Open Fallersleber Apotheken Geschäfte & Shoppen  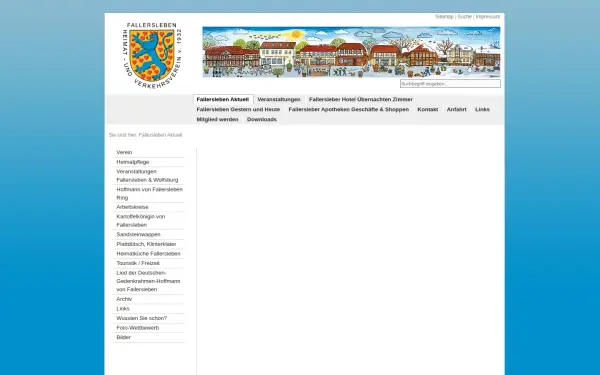click(349, 109)
